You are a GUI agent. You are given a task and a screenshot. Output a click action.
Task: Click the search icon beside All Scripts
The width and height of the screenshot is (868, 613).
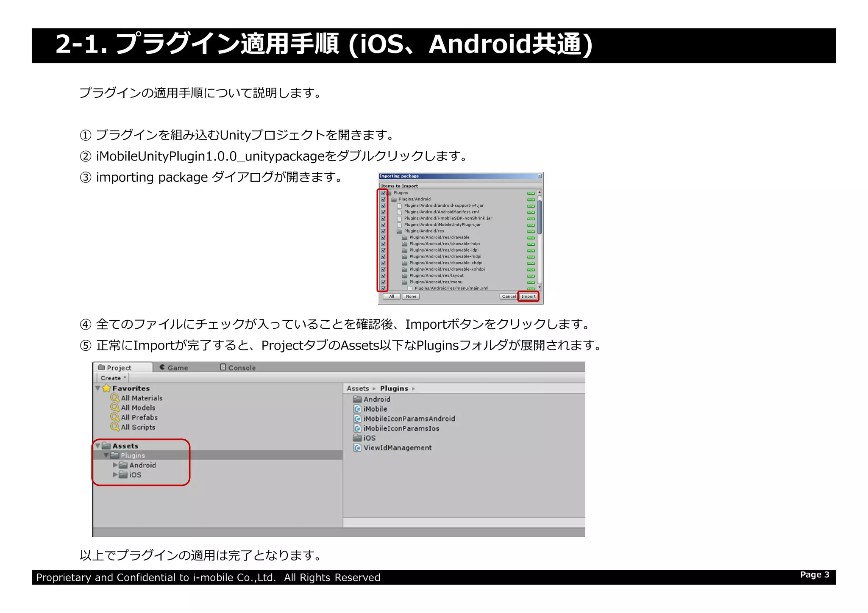tap(115, 427)
